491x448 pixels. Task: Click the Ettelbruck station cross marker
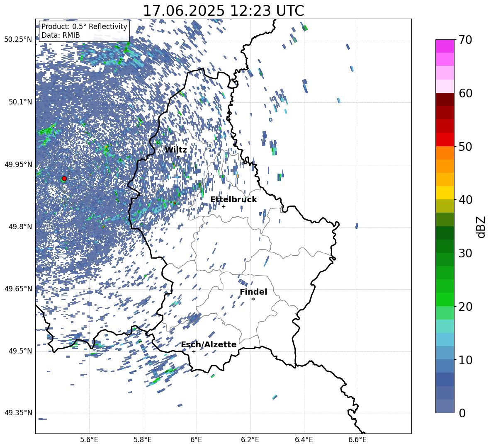coord(224,206)
